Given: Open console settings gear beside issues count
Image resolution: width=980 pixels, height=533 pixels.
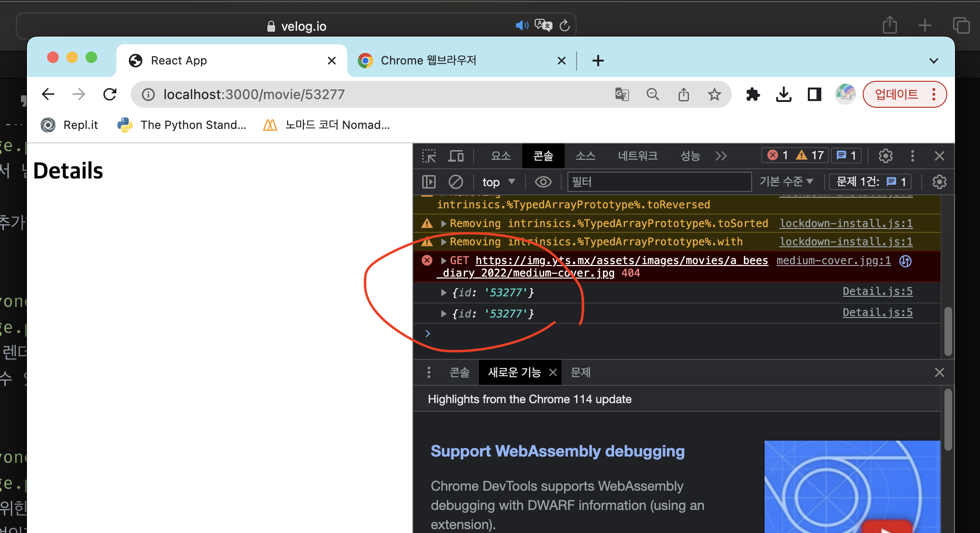Looking at the screenshot, I should click(939, 182).
